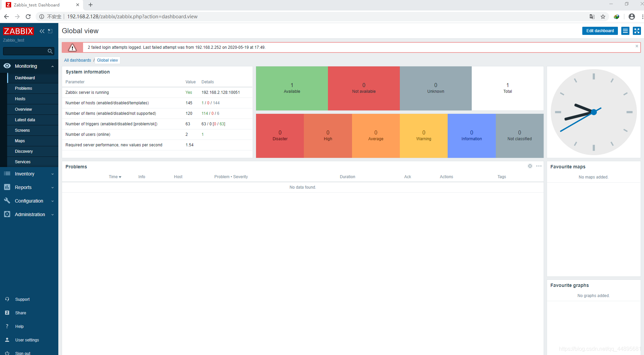Sort problems by Time column
This screenshot has width=644, height=355.
click(x=115, y=177)
